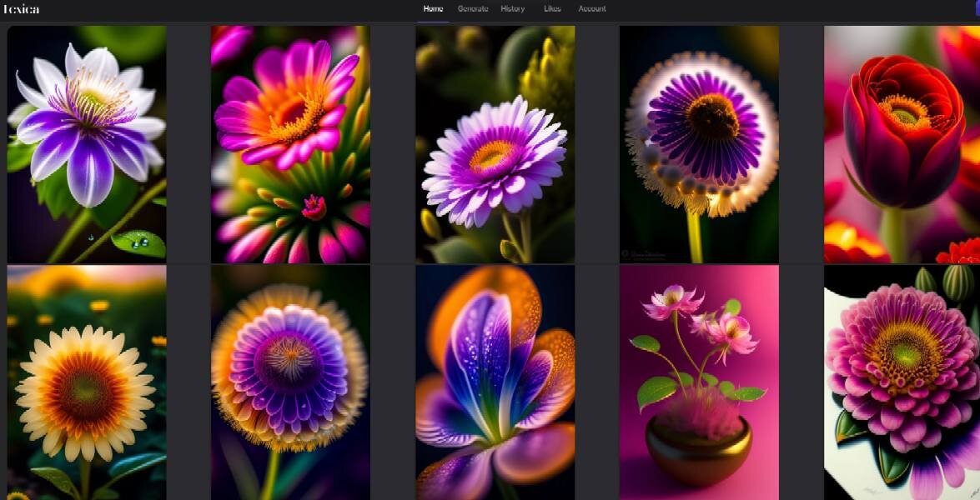The height and width of the screenshot is (500, 980).
Task: Open the round purple and orange flower
Action: [290, 382]
